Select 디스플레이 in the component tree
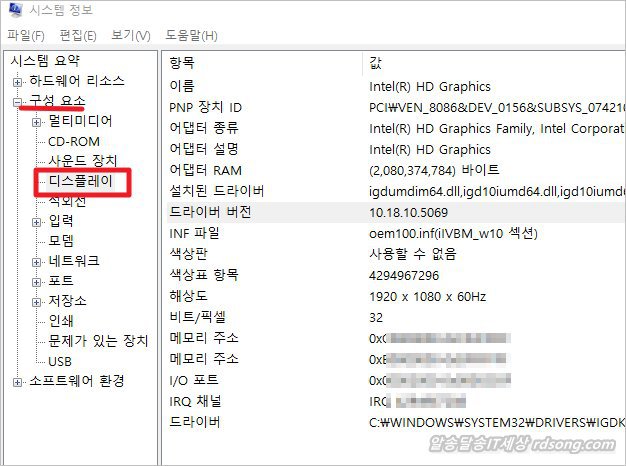 (81, 182)
